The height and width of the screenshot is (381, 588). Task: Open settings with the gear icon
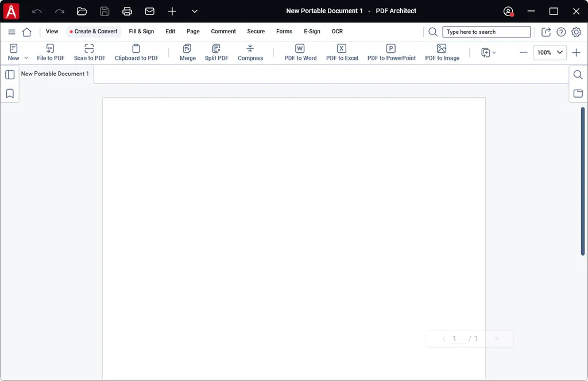pos(576,32)
